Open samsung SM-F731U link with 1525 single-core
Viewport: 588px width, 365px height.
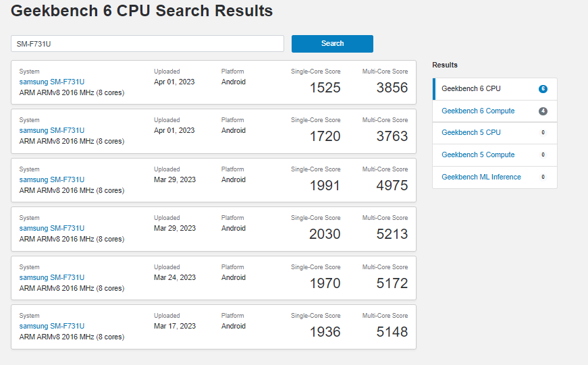52,82
